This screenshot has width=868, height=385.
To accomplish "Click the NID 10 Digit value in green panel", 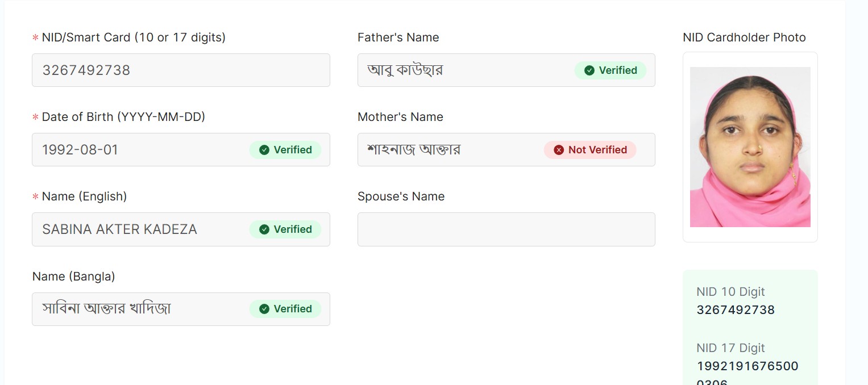I will pos(736,310).
